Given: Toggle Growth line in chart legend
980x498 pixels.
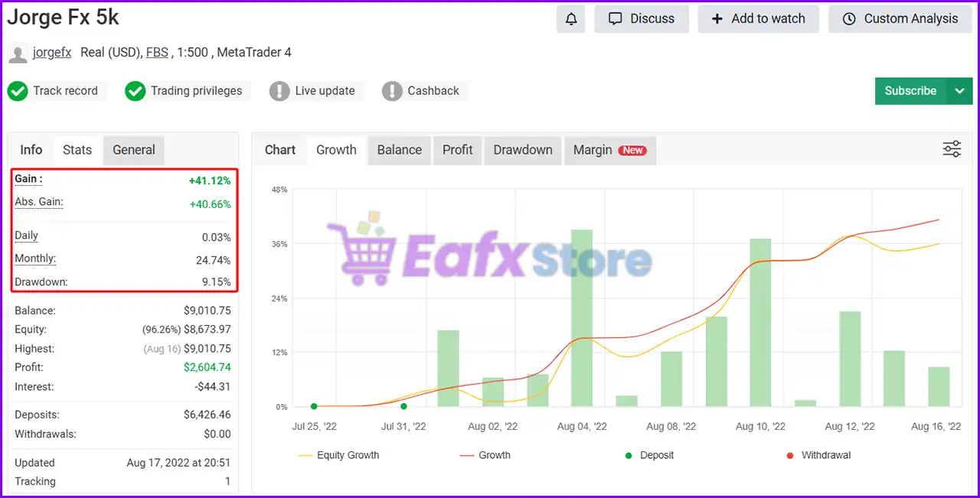Looking at the screenshot, I should click(485, 455).
